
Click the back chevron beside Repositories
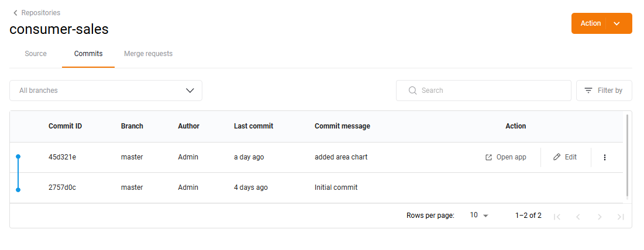(x=15, y=13)
